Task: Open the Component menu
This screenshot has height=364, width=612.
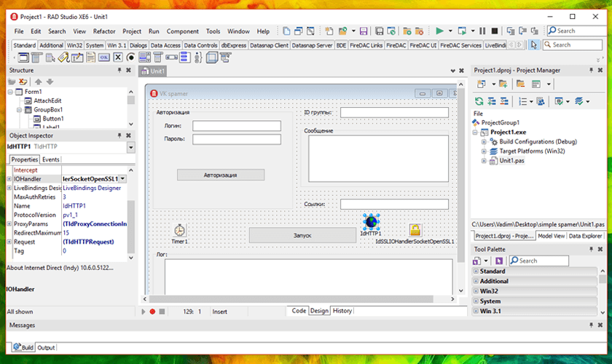Action: (x=183, y=31)
